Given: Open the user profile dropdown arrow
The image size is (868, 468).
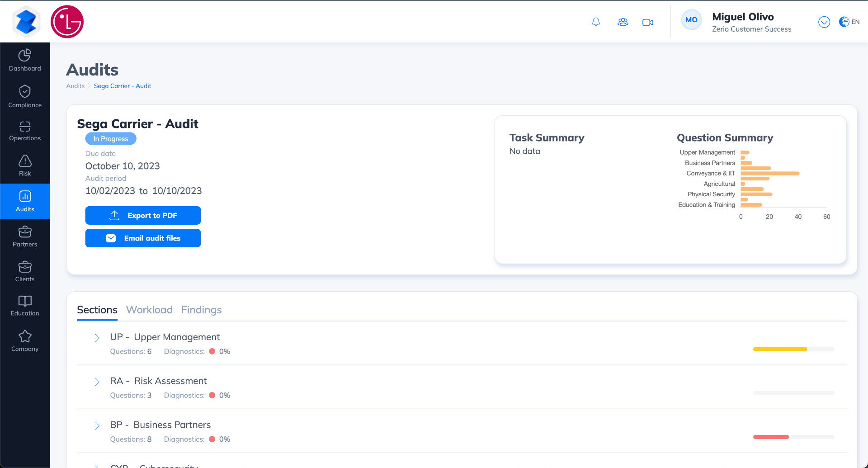Looking at the screenshot, I should 824,22.
